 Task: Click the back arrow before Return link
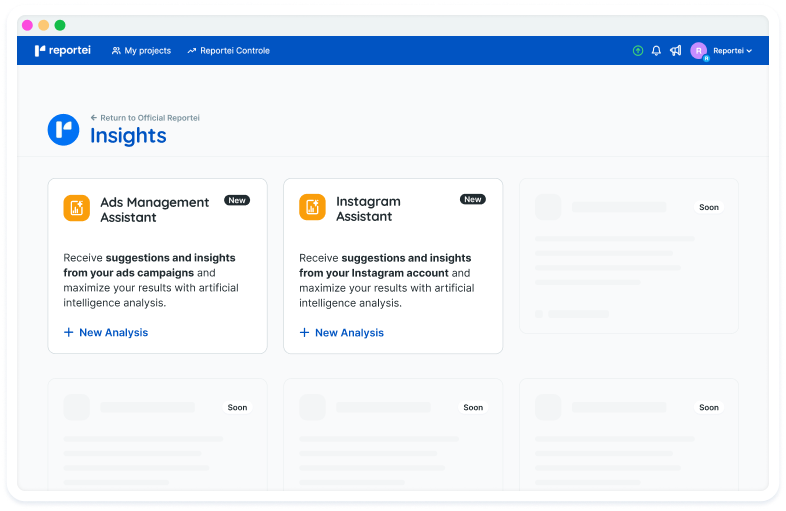[94, 118]
